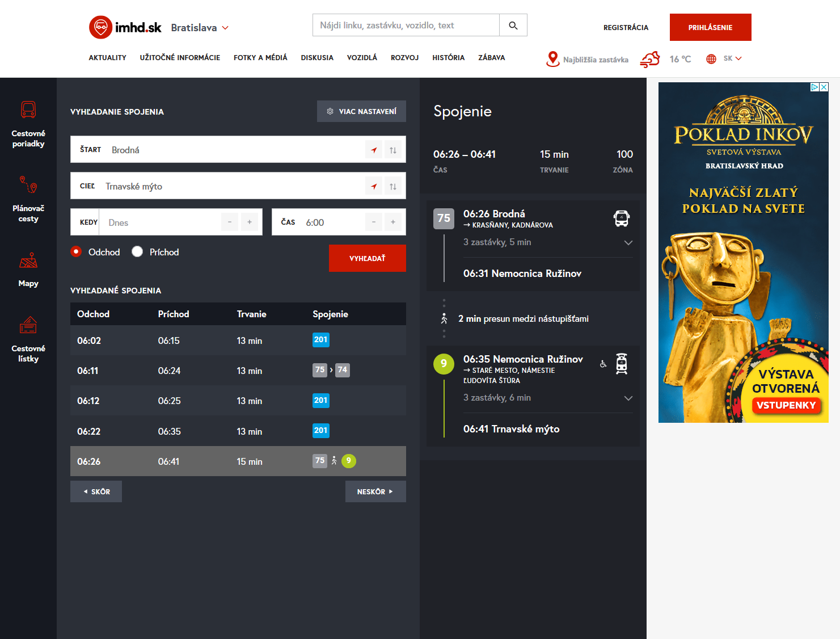Use current location for Štart field

[x=374, y=150]
